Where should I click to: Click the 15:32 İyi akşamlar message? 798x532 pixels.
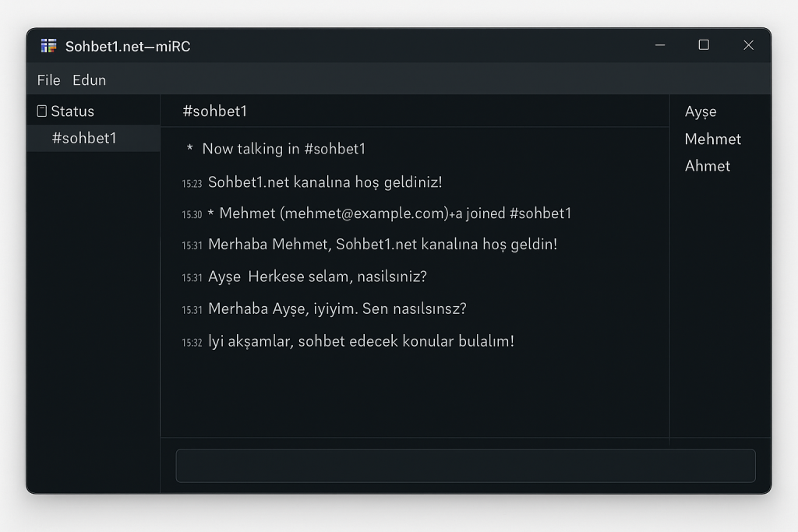tap(348, 341)
